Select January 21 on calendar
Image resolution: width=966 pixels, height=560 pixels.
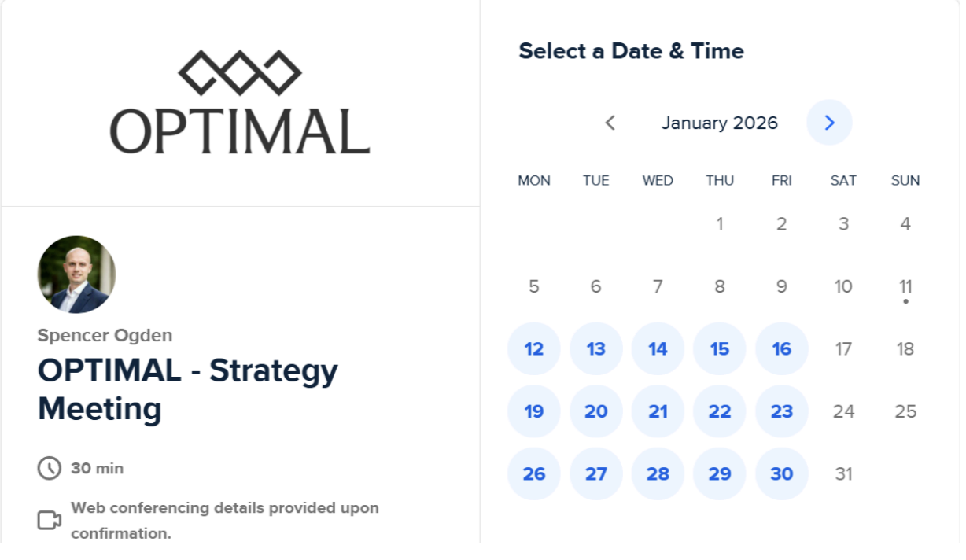[x=658, y=411]
